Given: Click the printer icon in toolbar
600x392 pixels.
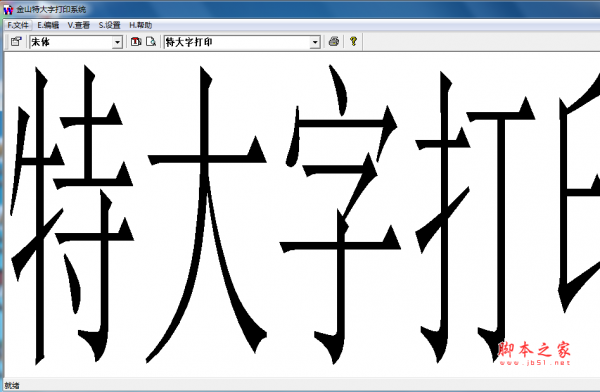Looking at the screenshot, I should tap(334, 41).
